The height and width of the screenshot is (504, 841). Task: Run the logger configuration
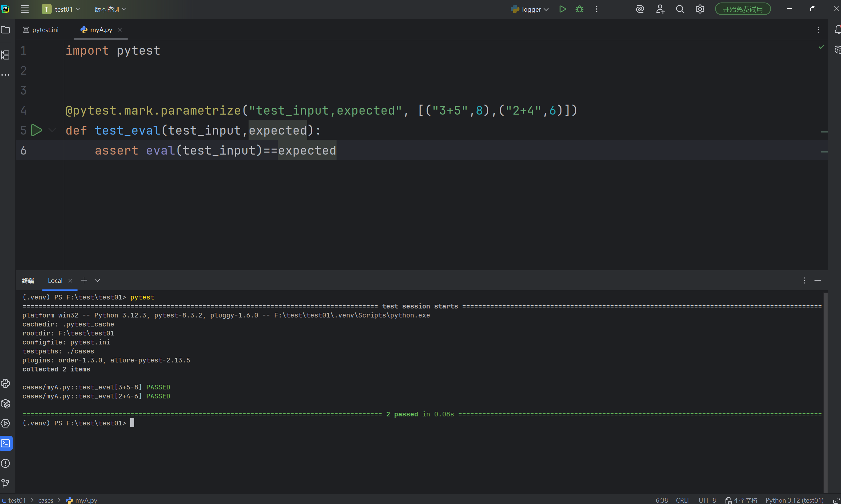(x=562, y=9)
